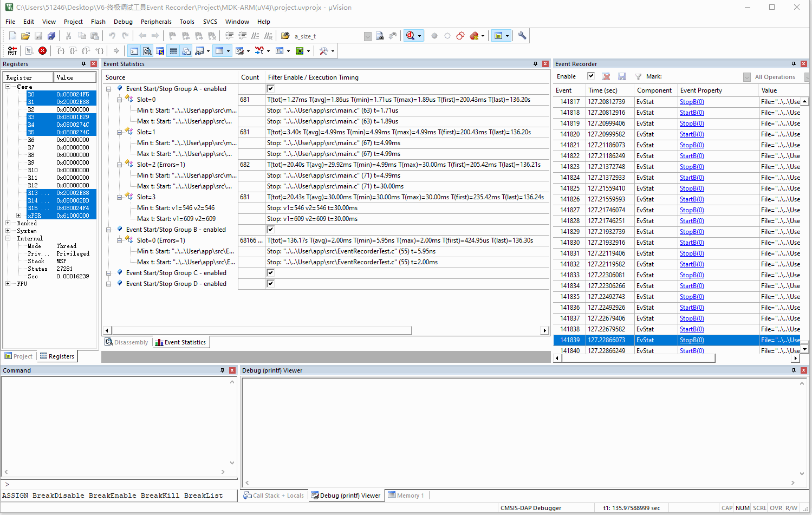Open the Peripherals menu
812x515 pixels.
click(156, 22)
